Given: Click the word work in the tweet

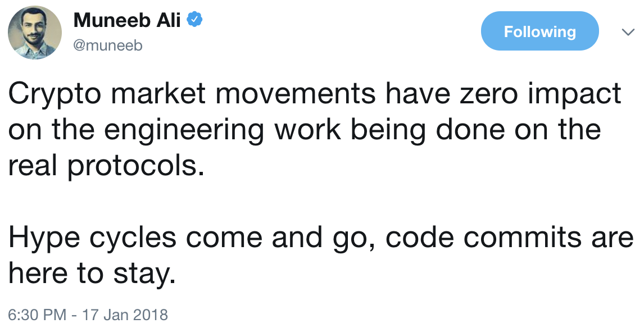Looking at the screenshot, I should tap(307, 129).
